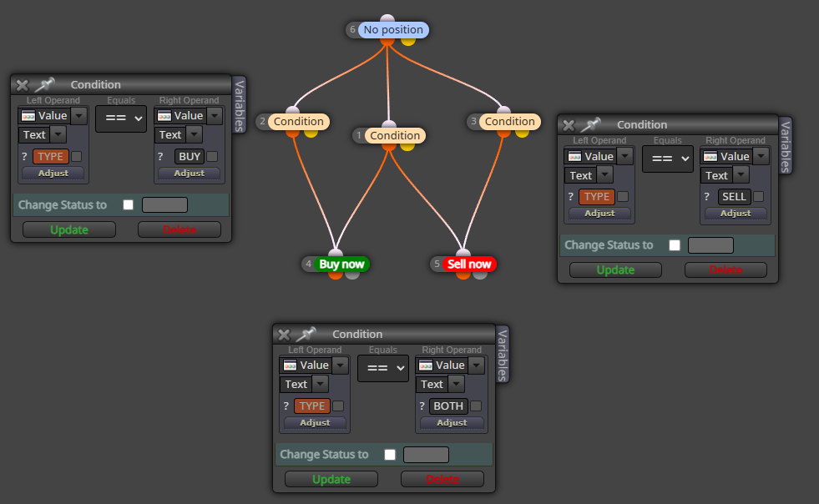Close the BUY Condition panel
Image resolution: width=819 pixels, height=504 pixels.
[22, 84]
